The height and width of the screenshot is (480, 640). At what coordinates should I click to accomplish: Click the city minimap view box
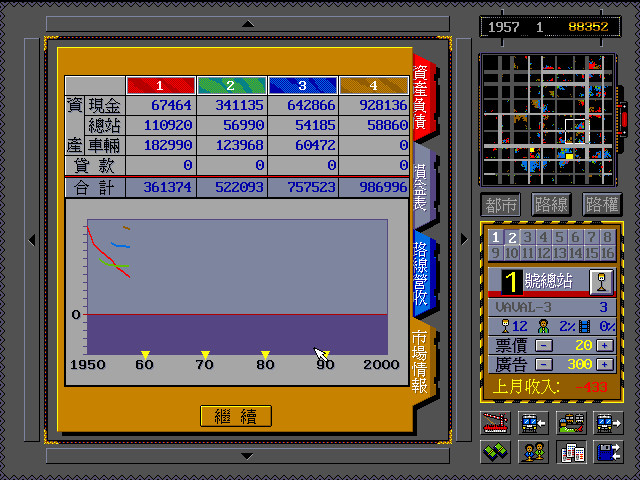click(577, 131)
